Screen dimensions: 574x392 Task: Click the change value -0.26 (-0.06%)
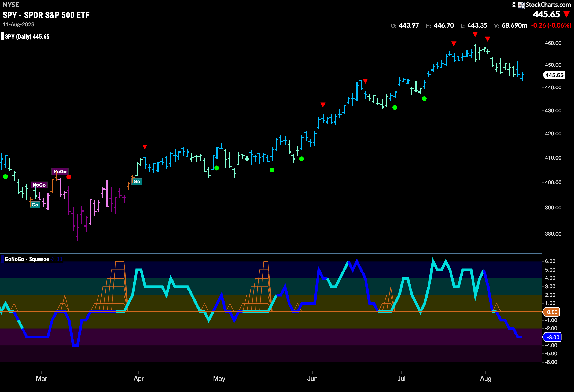[551, 25]
